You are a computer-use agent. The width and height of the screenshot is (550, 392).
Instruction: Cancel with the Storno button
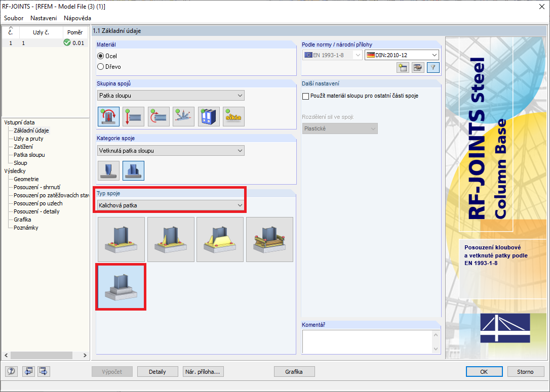tap(525, 372)
